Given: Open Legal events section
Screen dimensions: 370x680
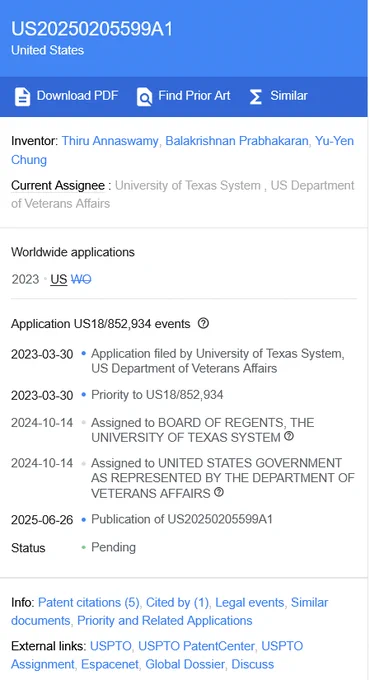Looking at the screenshot, I should tap(249, 602).
